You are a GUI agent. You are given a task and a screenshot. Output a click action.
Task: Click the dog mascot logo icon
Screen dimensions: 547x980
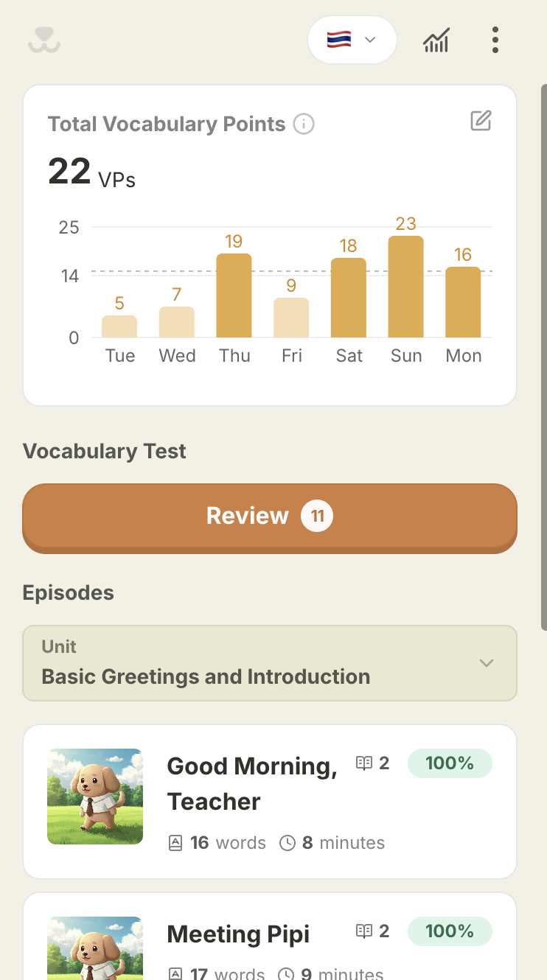(44, 40)
